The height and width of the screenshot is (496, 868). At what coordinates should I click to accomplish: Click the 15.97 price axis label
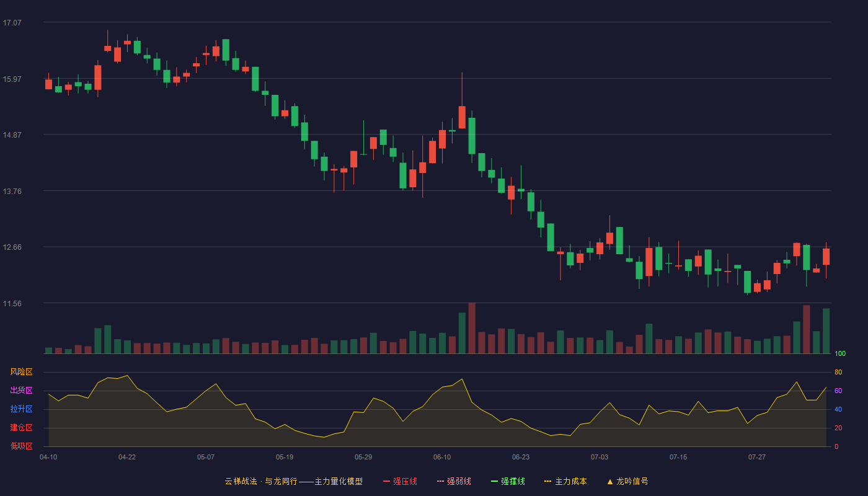pyautogui.click(x=12, y=79)
